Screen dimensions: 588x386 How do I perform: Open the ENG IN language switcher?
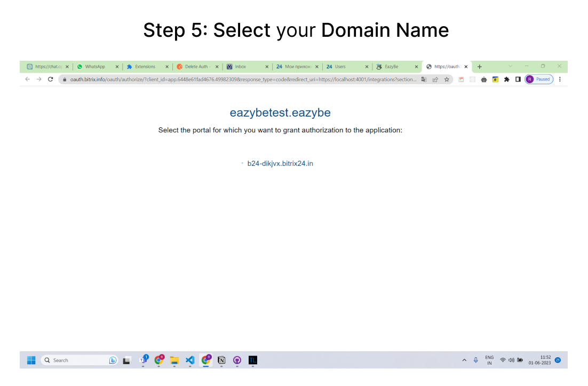click(x=489, y=360)
